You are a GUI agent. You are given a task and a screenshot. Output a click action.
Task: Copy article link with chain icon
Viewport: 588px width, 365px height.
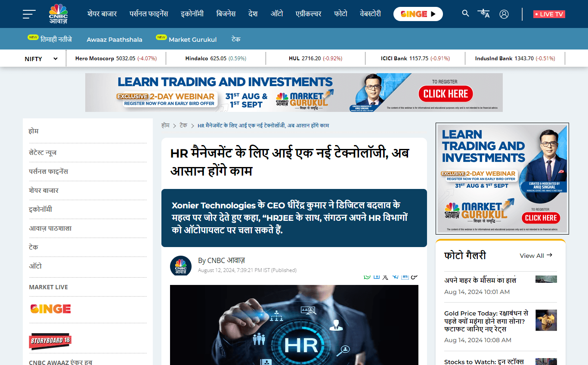tap(414, 277)
